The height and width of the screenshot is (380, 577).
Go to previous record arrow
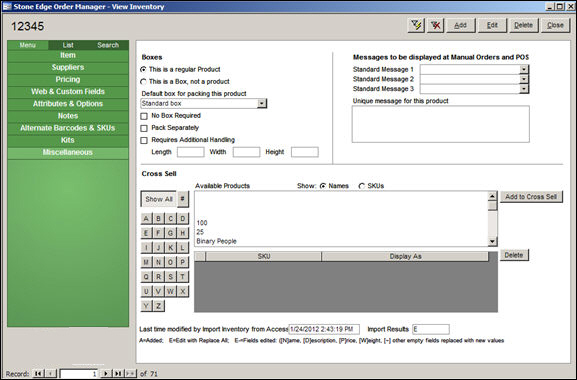51,373
